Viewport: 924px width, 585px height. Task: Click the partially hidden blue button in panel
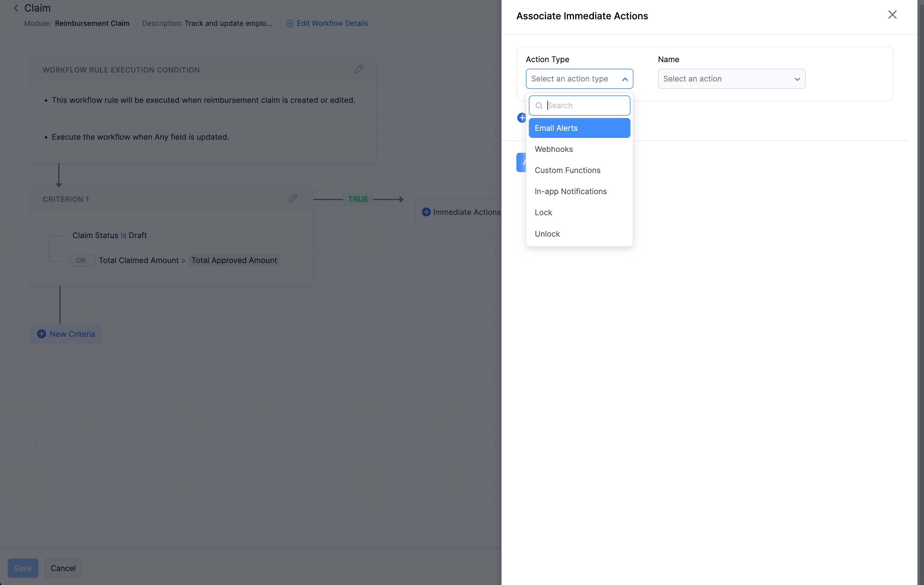pyautogui.click(x=521, y=162)
